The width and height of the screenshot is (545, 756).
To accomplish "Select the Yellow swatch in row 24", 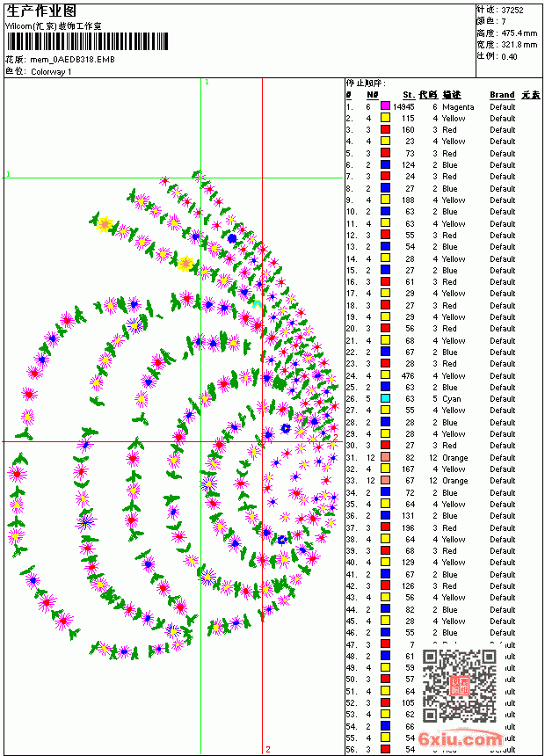I will point(385,375).
